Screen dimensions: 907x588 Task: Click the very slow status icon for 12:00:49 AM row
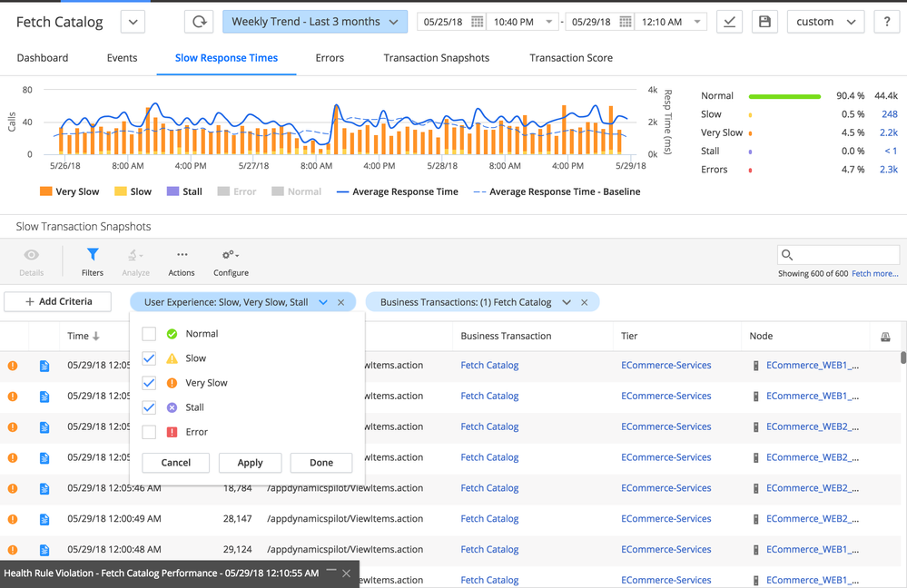click(13, 519)
